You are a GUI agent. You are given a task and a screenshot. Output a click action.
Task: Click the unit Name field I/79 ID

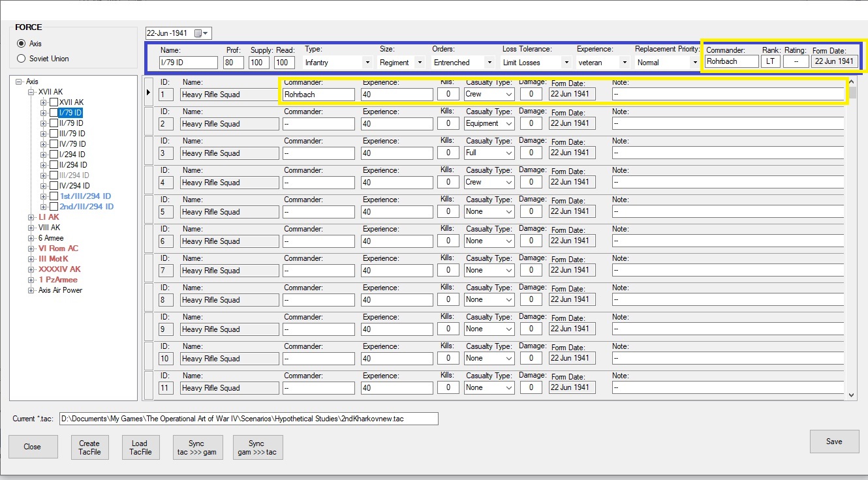coord(188,63)
